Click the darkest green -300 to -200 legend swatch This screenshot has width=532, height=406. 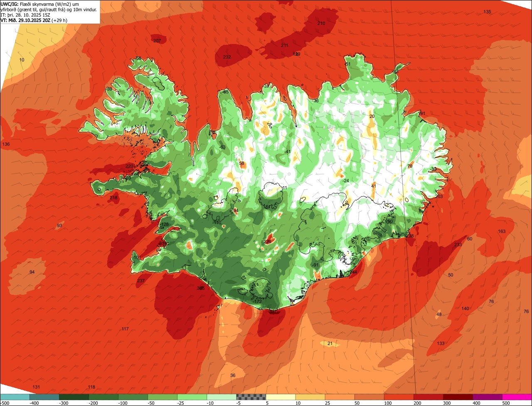pyautogui.click(x=74, y=397)
